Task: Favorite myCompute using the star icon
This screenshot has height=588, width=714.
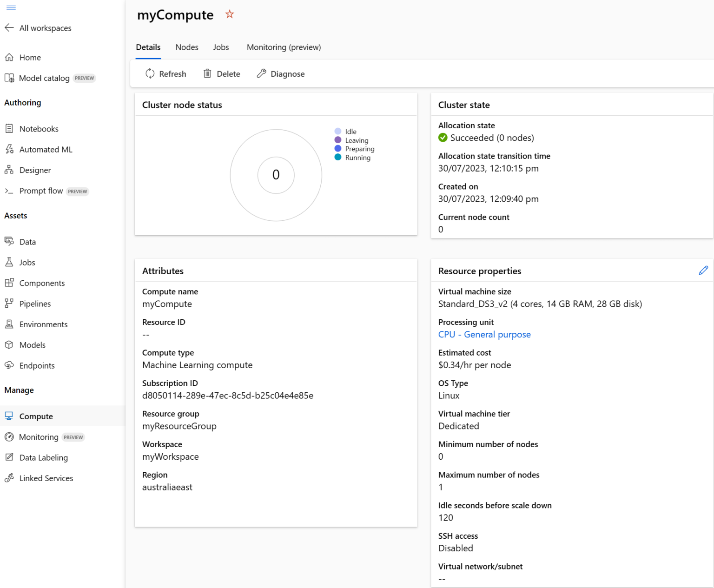Action: tap(229, 14)
